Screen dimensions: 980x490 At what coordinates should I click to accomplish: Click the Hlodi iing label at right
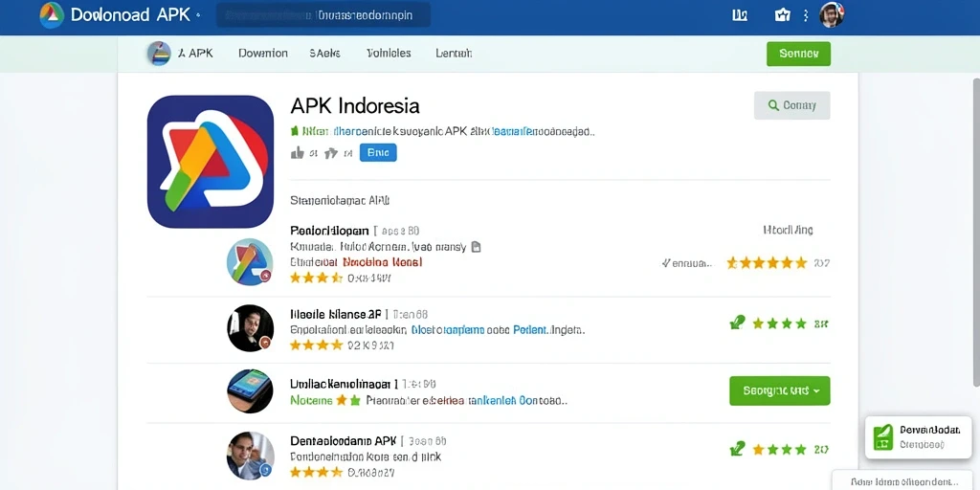point(789,230)
